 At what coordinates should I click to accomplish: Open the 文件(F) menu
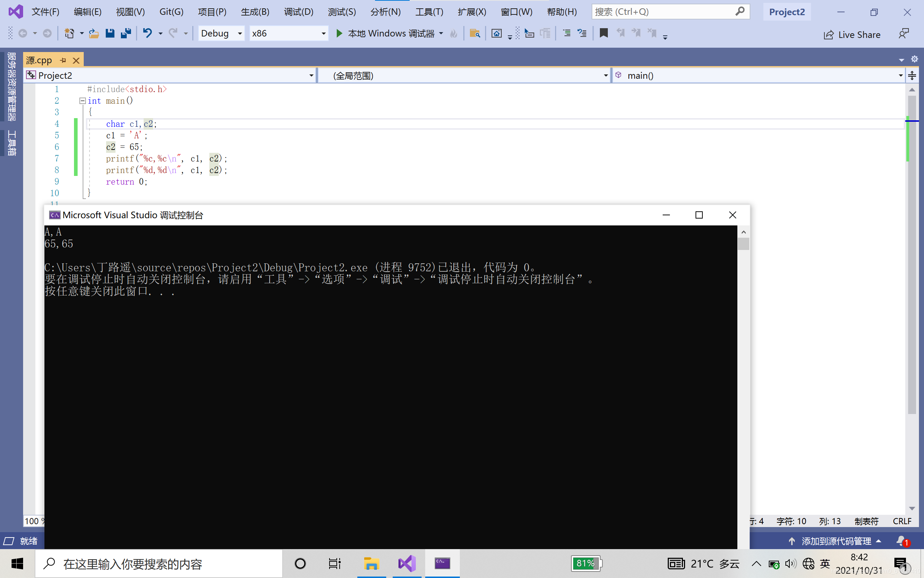tap(45, 12)
